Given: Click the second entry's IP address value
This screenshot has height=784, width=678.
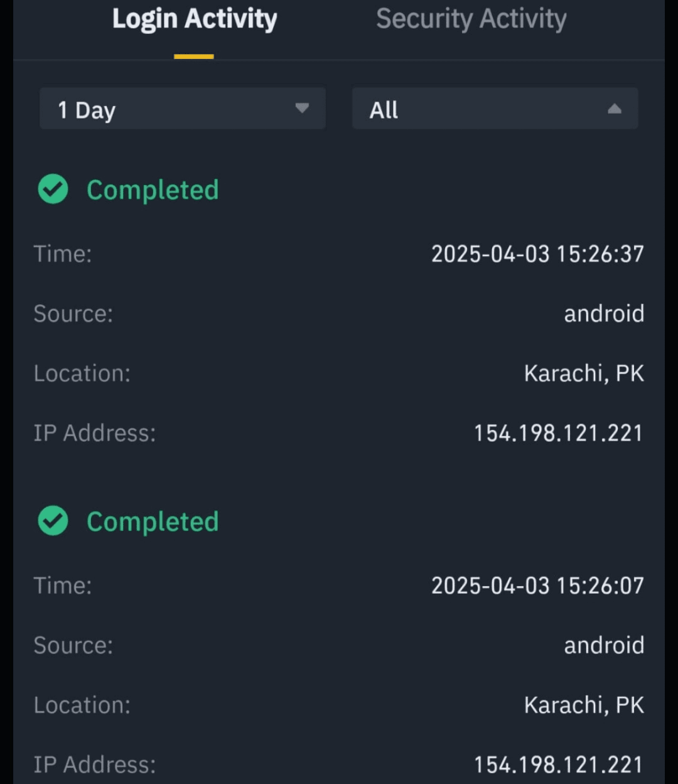Looking at the screenshot, I should (x=558, y=765).
